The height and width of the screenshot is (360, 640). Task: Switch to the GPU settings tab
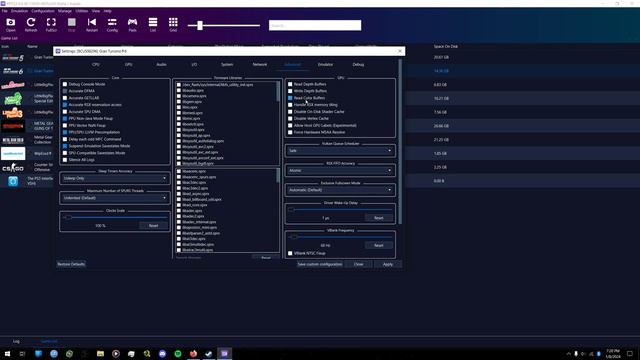coord(129,64)
